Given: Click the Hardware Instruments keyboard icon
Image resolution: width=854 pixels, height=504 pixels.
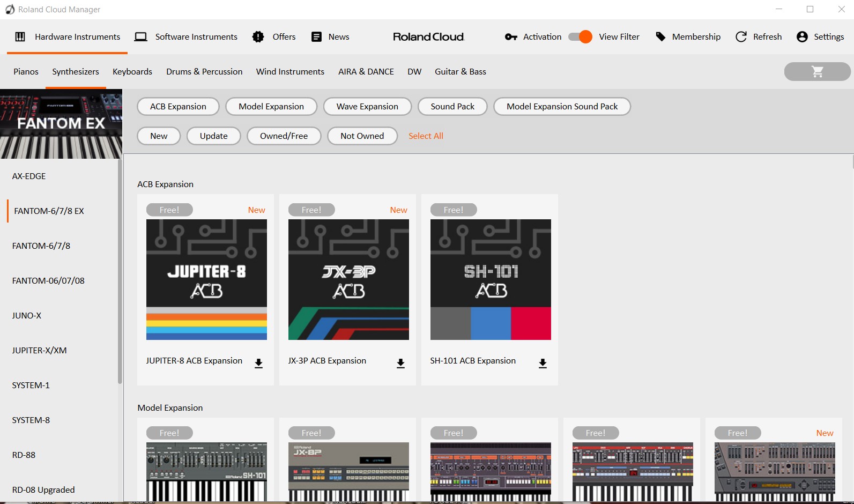Looking at the screenshot, I should point(20,36).
